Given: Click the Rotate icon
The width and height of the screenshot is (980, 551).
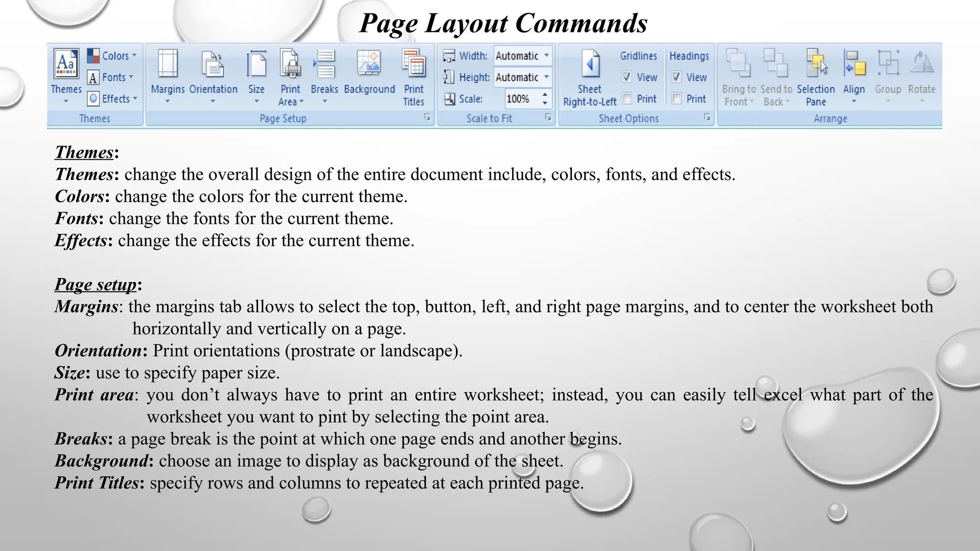Looking at the screenshot, I should click(x=922, y=63).
